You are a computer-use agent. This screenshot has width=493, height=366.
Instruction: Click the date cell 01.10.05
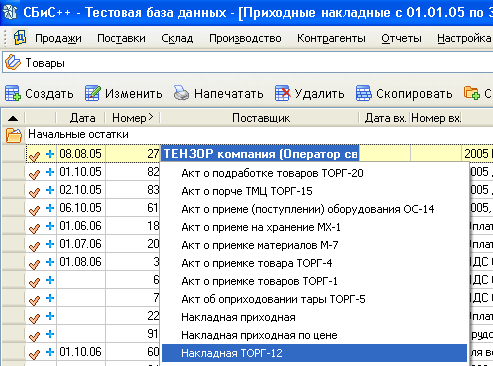point(80,172)
